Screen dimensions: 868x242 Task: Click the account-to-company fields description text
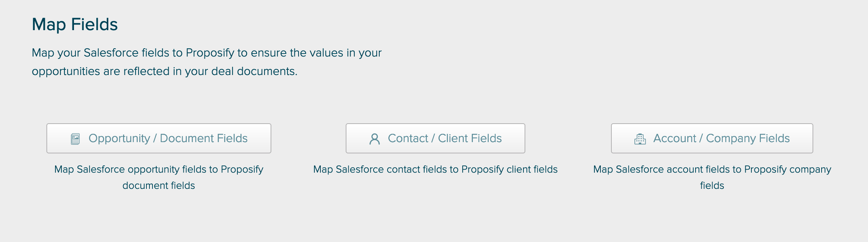click(x=712, y=177)
